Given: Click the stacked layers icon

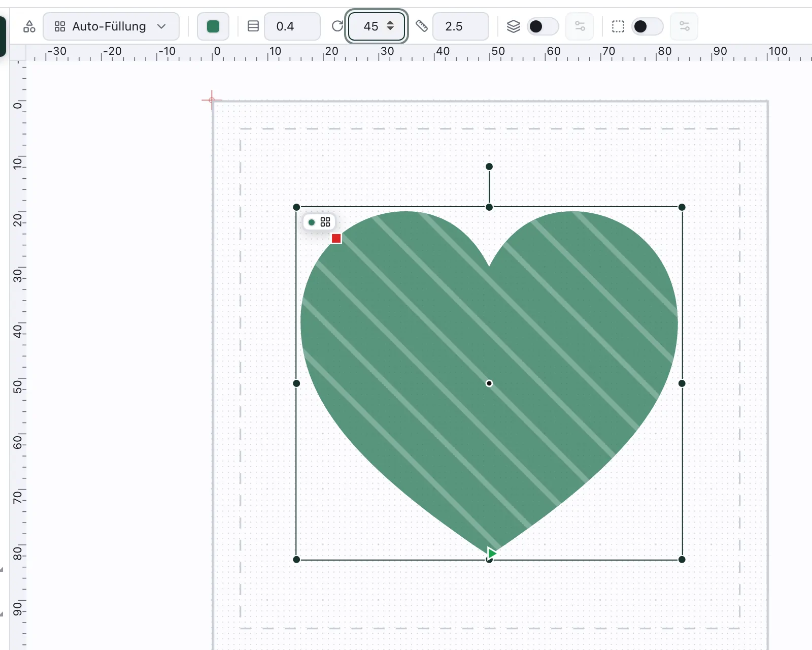Looking at the screenshot, I should 514,26.
